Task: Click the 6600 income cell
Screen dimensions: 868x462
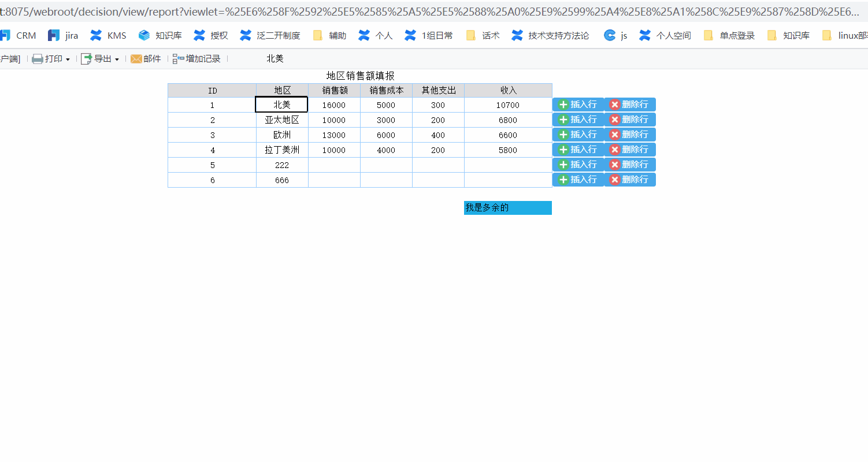Action: [508, 135]
